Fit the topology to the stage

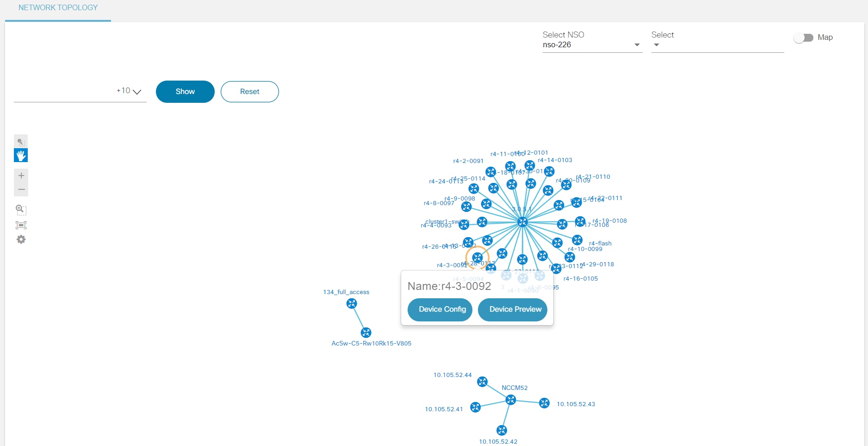pyautogui.click(x=21, y=225)
